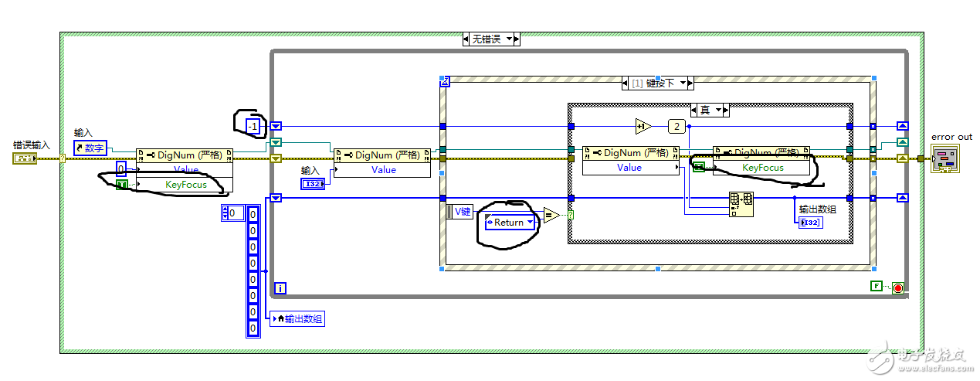Image resolution: width=980 pixels, height=381 pixels.
Task: Go to next case of 真 structure
Action: [726, 111]
